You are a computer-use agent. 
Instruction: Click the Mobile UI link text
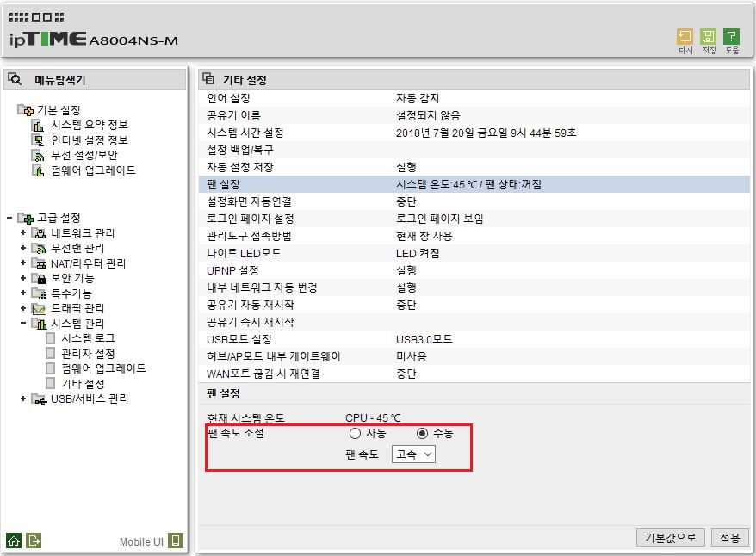pos(141,541)
